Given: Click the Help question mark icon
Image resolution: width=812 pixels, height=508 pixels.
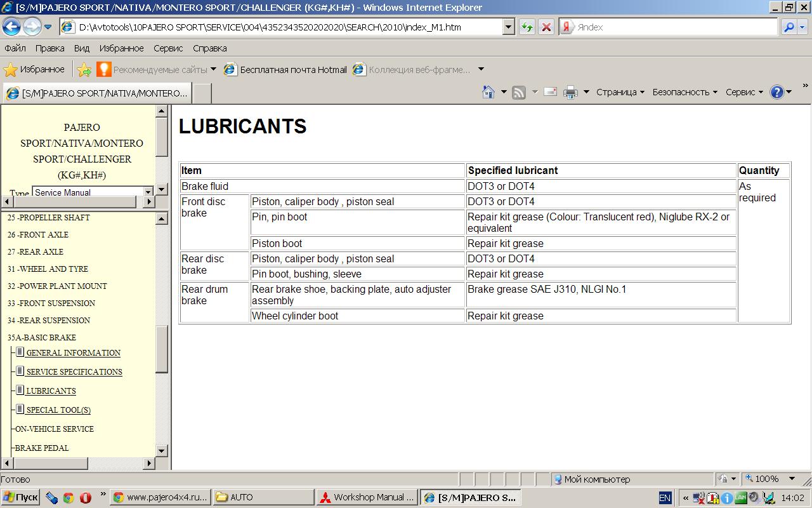Looking at the screenshot, I should 776,92.
